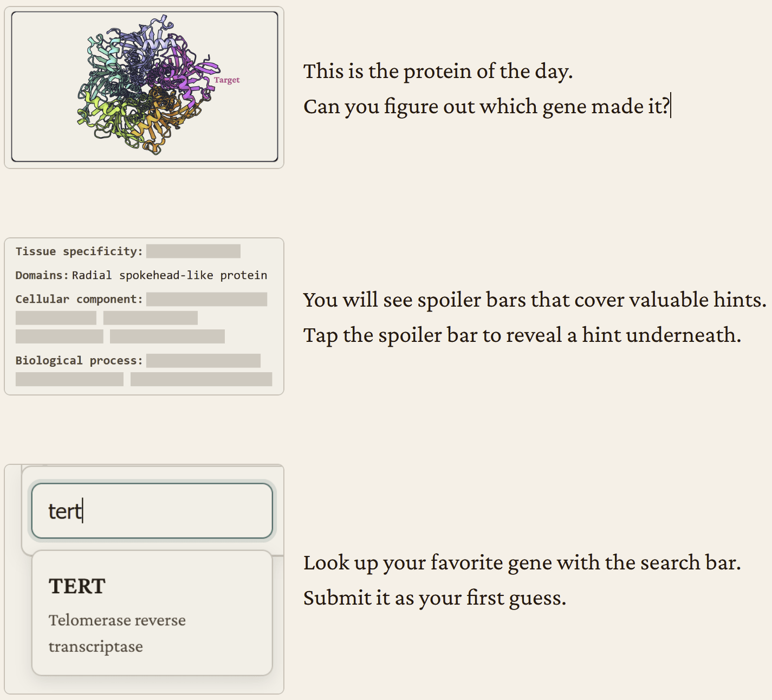The width and height of the screenshot is (772, 700).
Task: Tap the last, widest Biological process spoiler bar
Action: click(201, 379)
